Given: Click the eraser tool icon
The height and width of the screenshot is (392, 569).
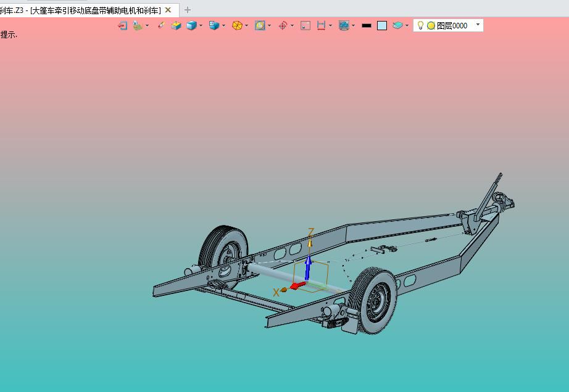Looking at the screenshot, I should click(x=161, y=25).
